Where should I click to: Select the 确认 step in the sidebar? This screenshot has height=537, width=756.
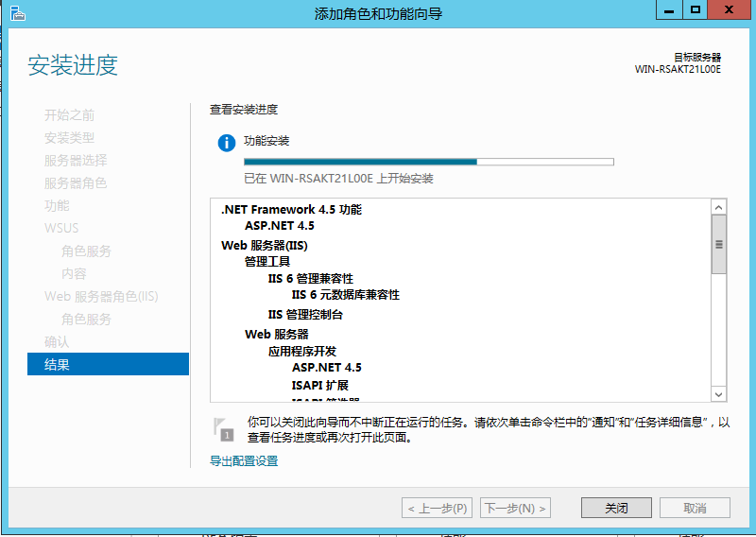click(57, 341)
